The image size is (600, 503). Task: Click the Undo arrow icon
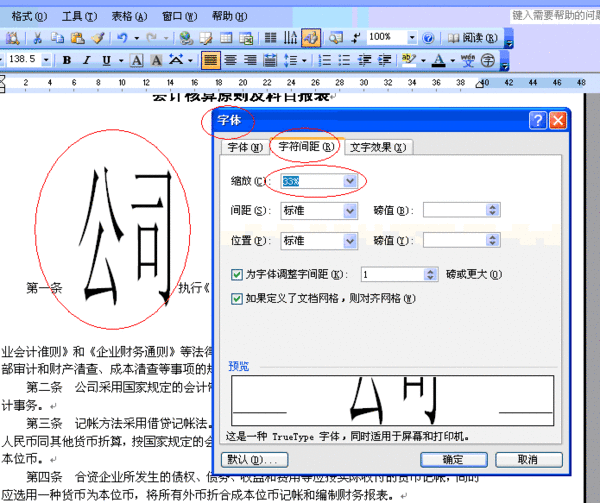[x=122, y=38]
